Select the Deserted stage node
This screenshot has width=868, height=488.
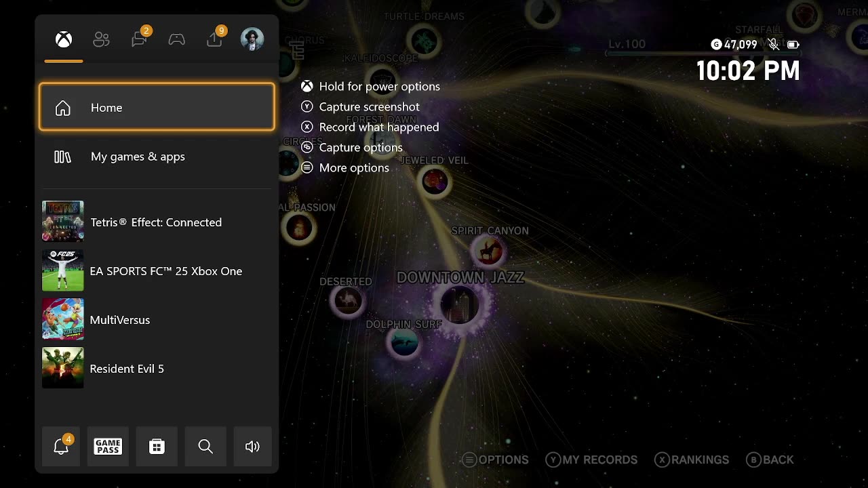tap(347, 300)
